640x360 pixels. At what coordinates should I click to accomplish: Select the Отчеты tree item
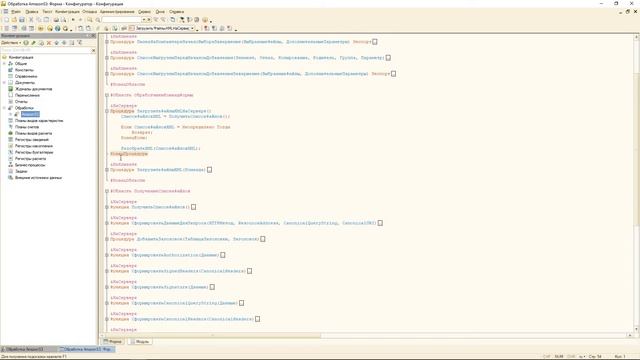tap(21, 102)
